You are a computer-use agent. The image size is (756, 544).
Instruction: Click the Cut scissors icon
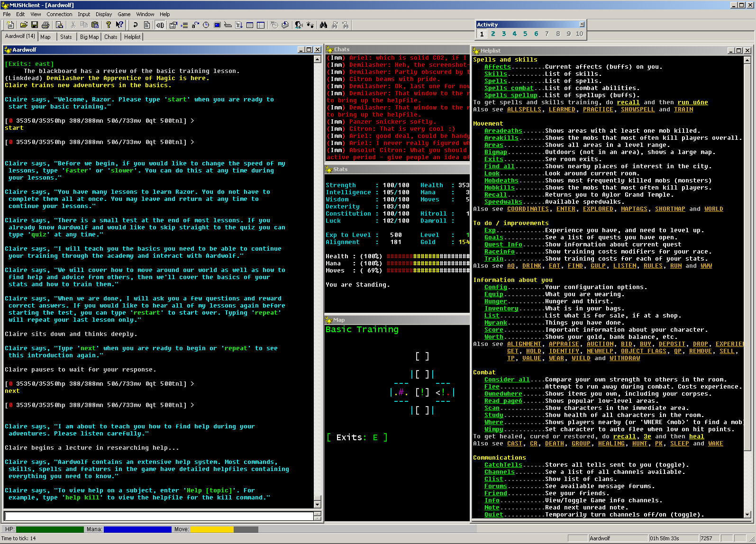[73, 25]
